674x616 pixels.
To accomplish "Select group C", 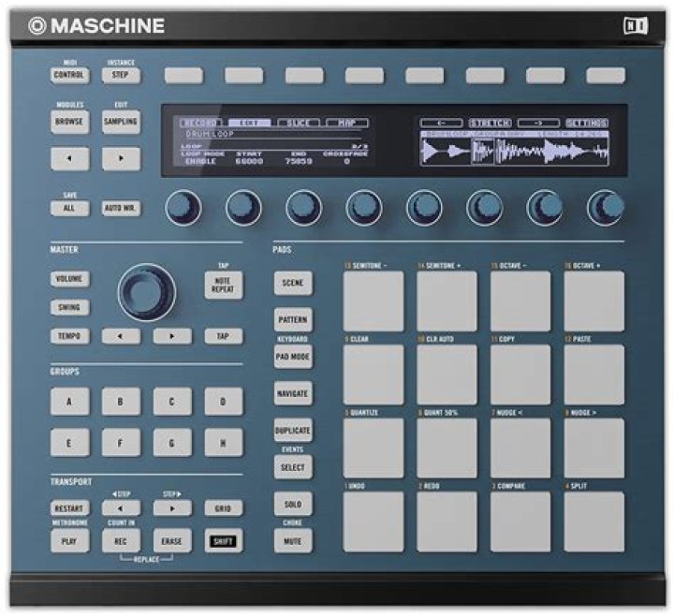I will 172,402.
